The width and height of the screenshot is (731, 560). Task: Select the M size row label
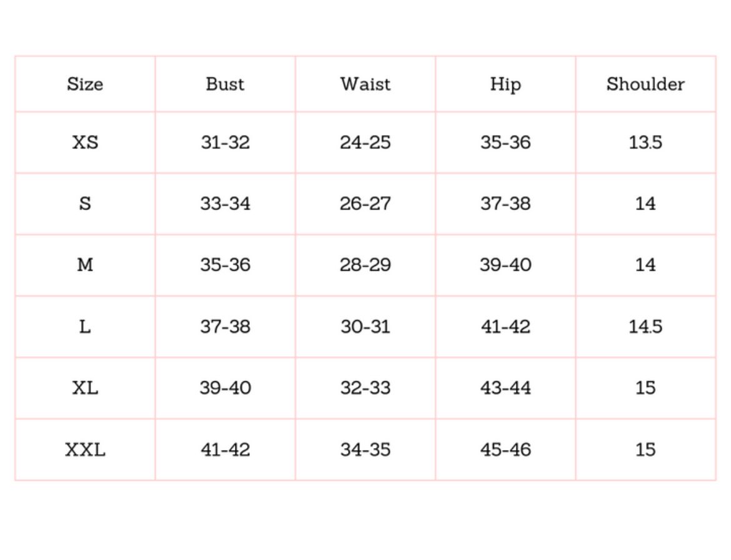pyautogui.click(x=85, y=265)
